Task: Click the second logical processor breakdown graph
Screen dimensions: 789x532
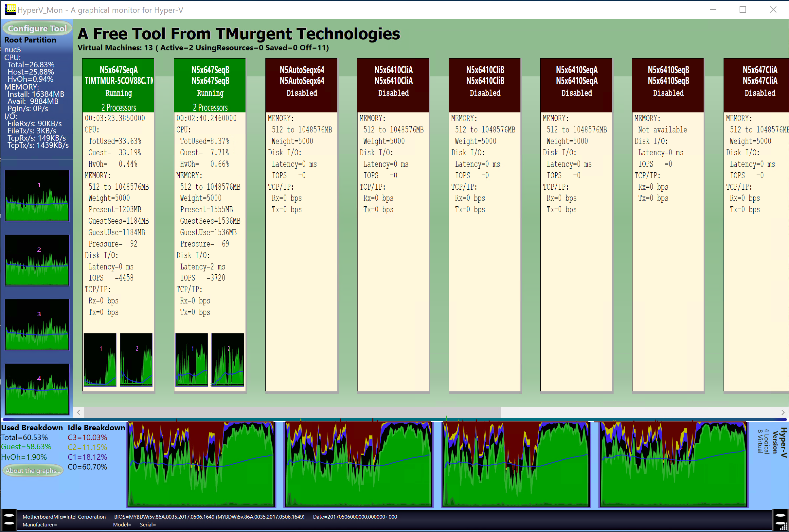Action: tap(359, 465)
